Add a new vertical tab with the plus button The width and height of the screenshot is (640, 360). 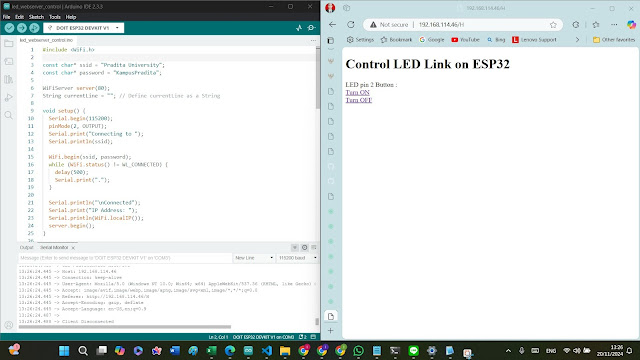331,331
